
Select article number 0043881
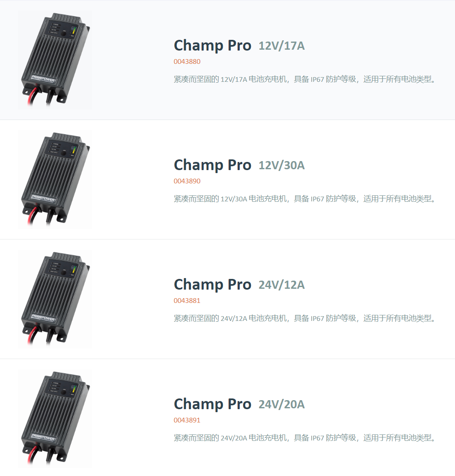pyautogui.click(x=187, y=301)
